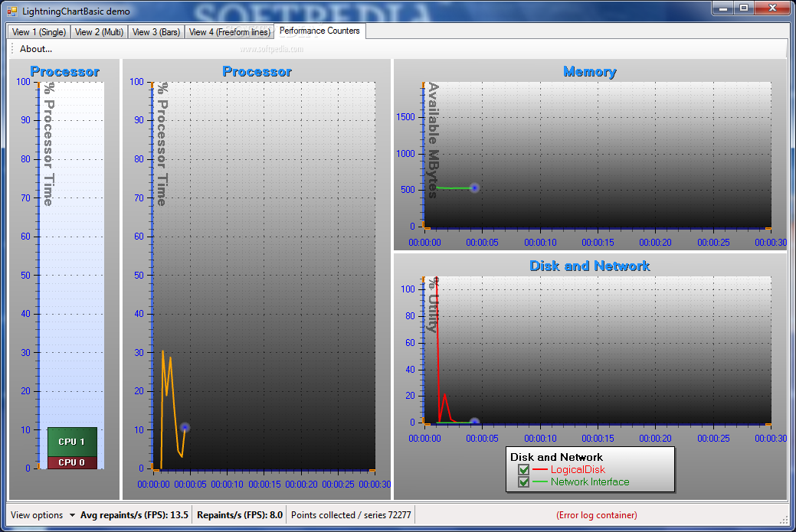
Task: Click the toolbar drag handle beside About...
Action: 12,49
